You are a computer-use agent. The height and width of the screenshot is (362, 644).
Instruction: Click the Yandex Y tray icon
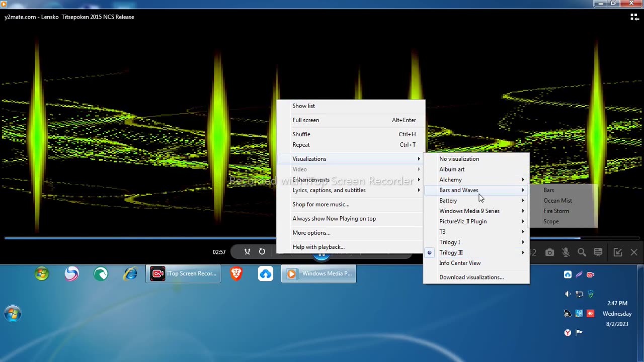tap(568, 332)
